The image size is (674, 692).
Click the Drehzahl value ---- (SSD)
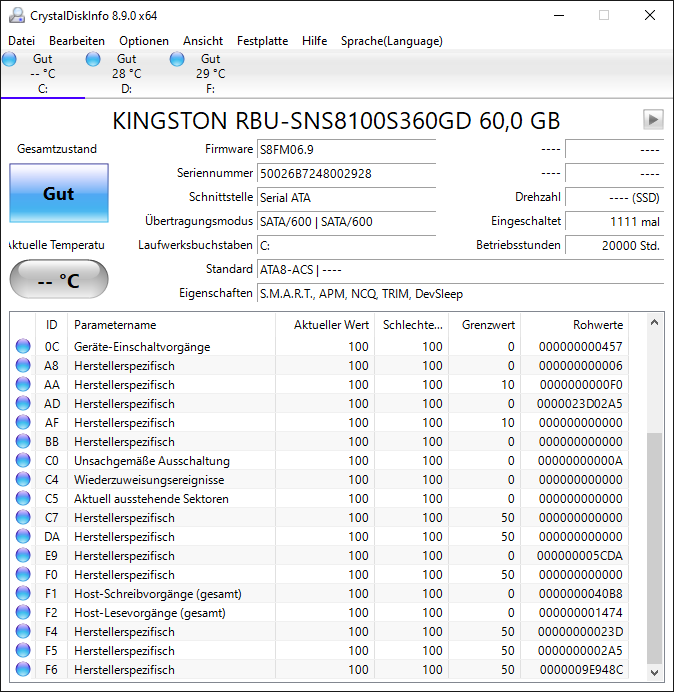click(x=614, y=197)
